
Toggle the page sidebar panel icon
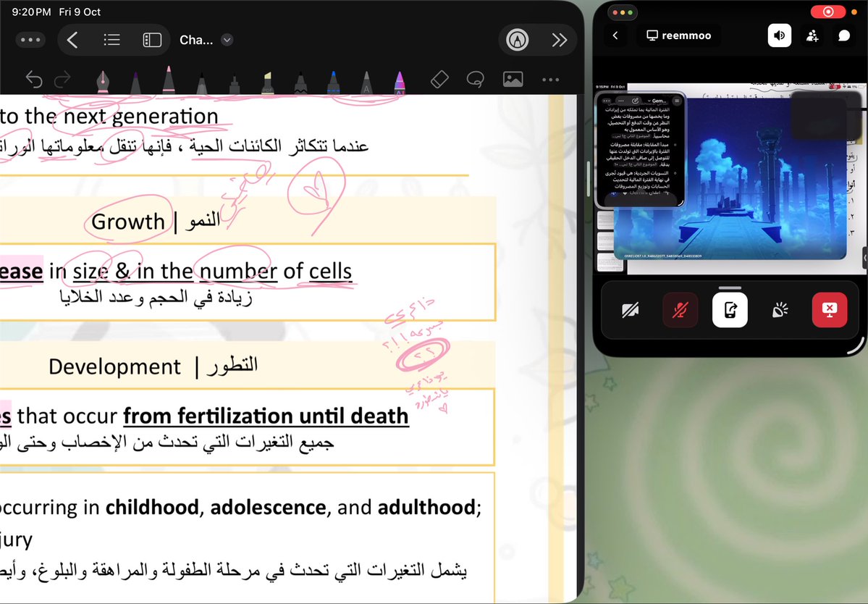(152, 40)
